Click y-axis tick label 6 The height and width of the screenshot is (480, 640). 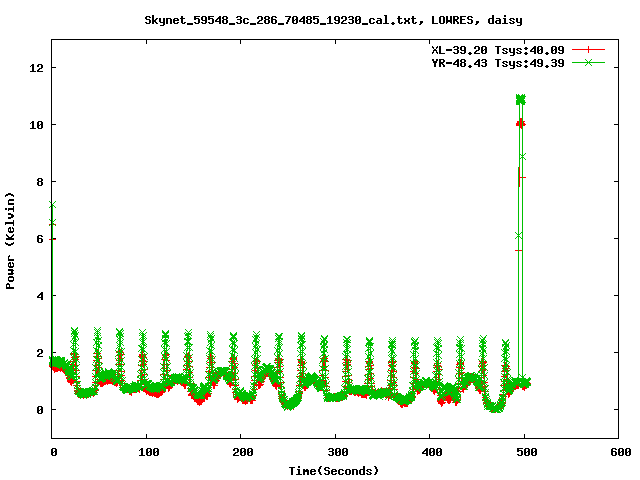(40, 239)
